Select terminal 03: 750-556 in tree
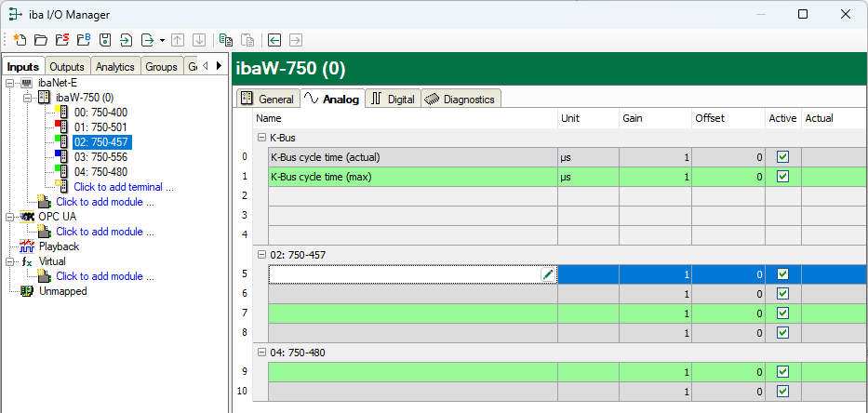This screenshot has height=413, width=868. [x=100, y=156]
